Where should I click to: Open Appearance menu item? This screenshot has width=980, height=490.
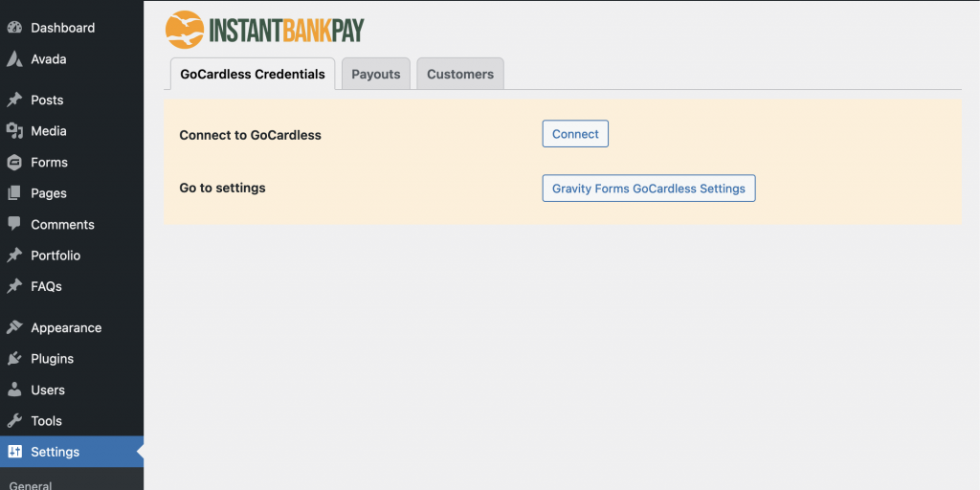(x=72, y=327)
